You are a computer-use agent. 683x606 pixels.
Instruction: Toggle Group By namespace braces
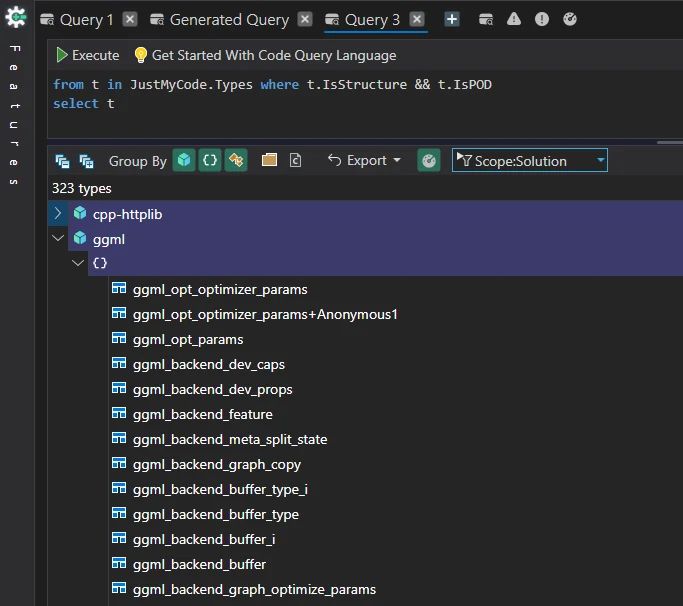[x=210, y=160]
